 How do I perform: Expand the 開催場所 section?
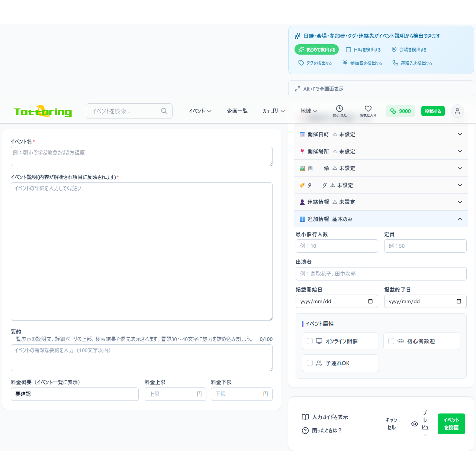pyautogui.click(x=381, y=151)
